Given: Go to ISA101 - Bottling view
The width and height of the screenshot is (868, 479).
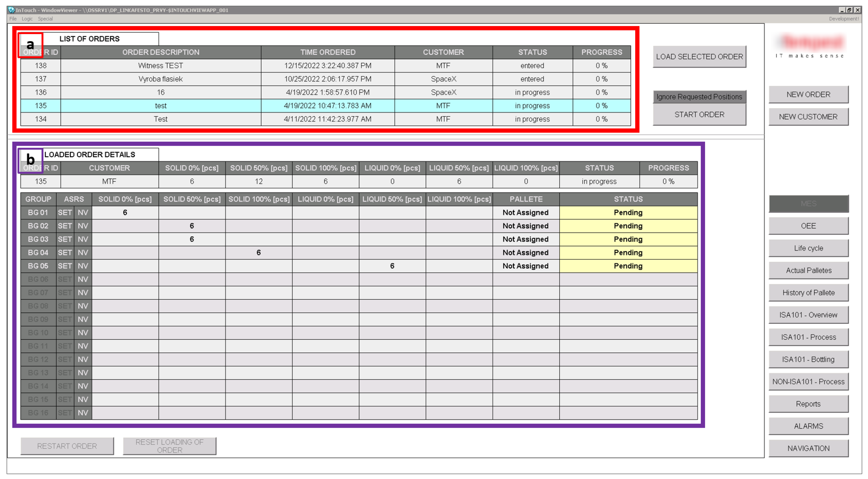Looking at the screenshot, I should click(808, 360).
